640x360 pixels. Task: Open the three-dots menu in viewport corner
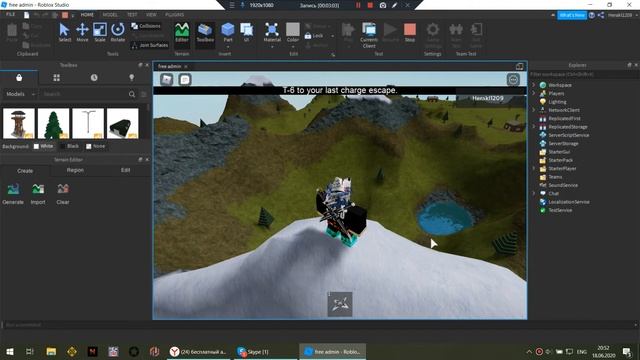coord(513,79)
